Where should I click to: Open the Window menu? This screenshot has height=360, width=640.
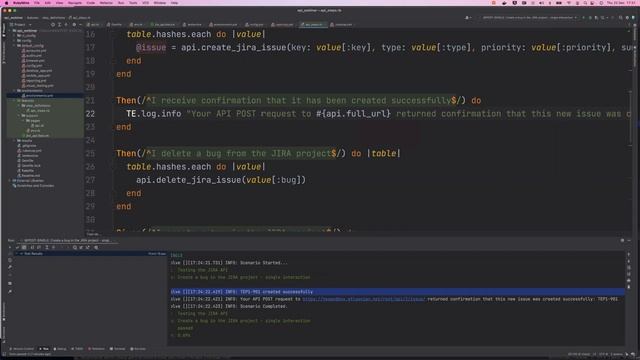click(160, 3)
